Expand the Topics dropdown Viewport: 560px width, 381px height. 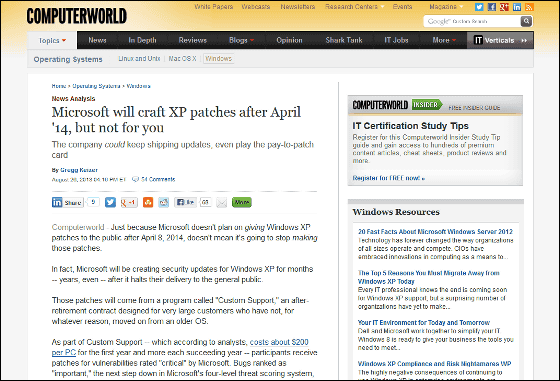52,40
